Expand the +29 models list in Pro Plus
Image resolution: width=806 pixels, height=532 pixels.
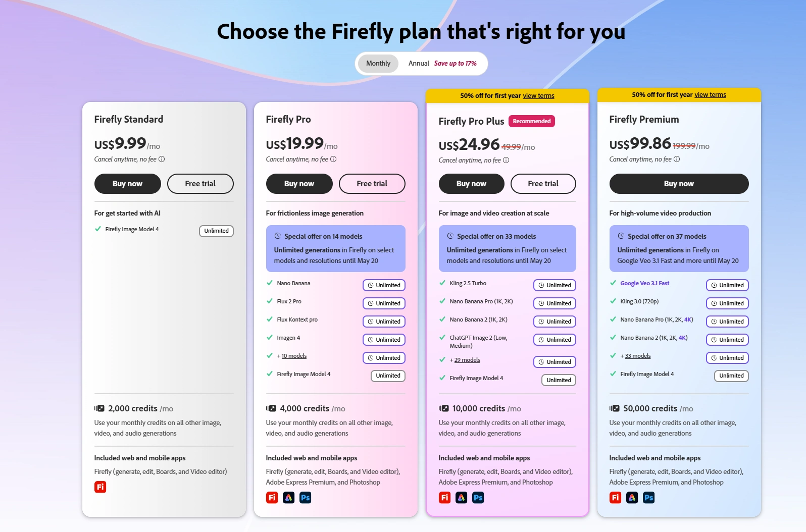[x=466, y=360]
